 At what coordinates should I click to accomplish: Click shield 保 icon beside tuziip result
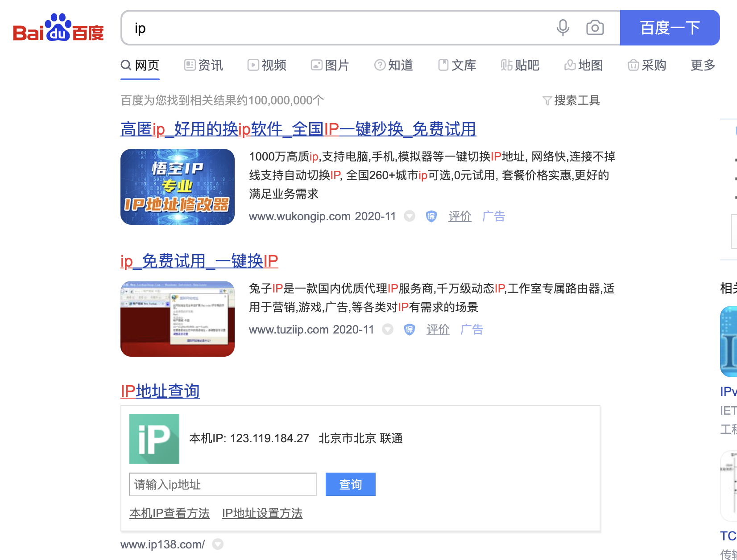409,329
